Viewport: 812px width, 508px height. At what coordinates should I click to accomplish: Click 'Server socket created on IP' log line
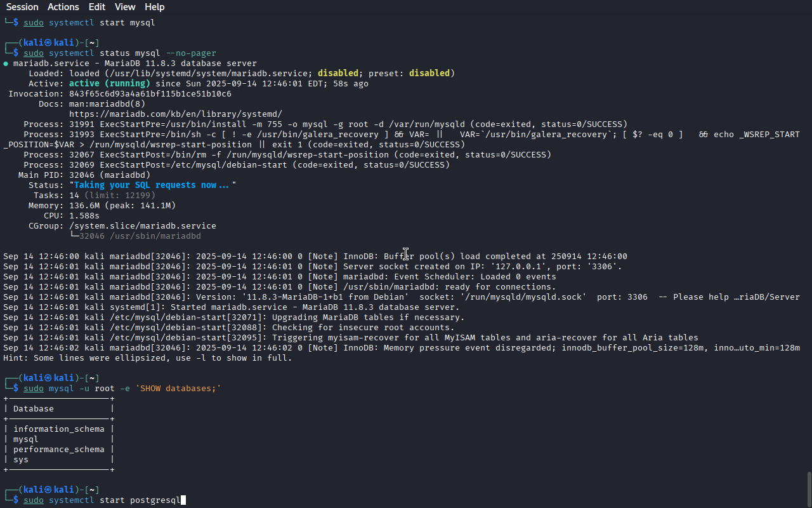pyautogui.click(x=313, y=266)
